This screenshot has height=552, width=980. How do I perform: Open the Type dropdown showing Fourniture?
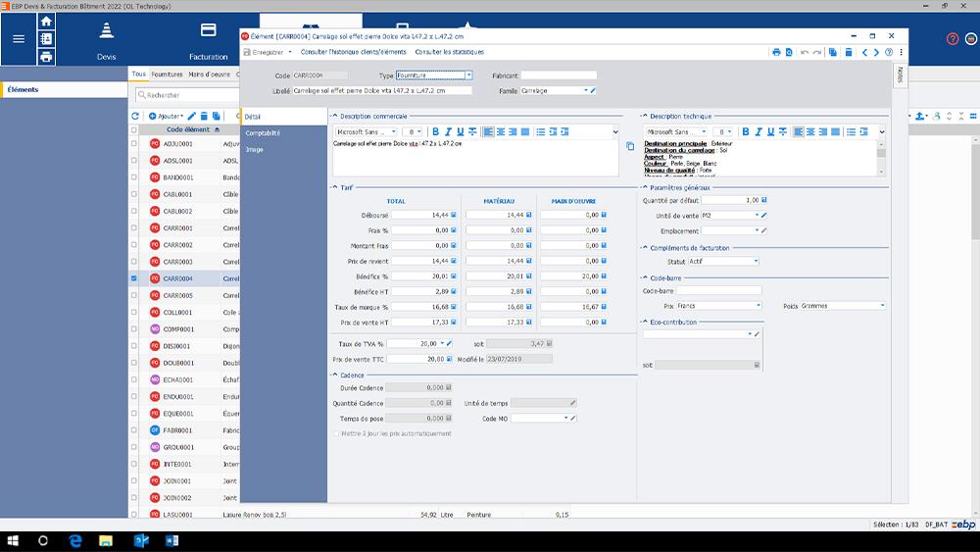coord(468,75)
